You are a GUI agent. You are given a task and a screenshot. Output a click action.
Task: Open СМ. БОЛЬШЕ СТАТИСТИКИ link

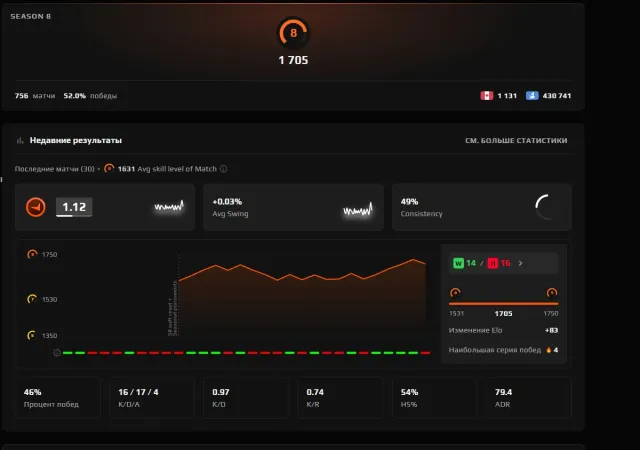tap(516, 140)
